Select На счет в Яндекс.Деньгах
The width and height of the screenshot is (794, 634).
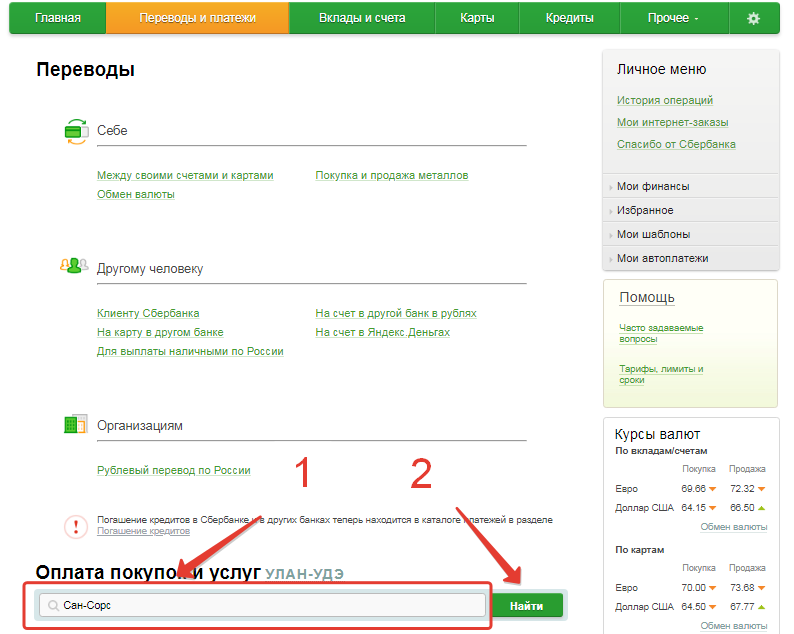click(x=382, y=332)
